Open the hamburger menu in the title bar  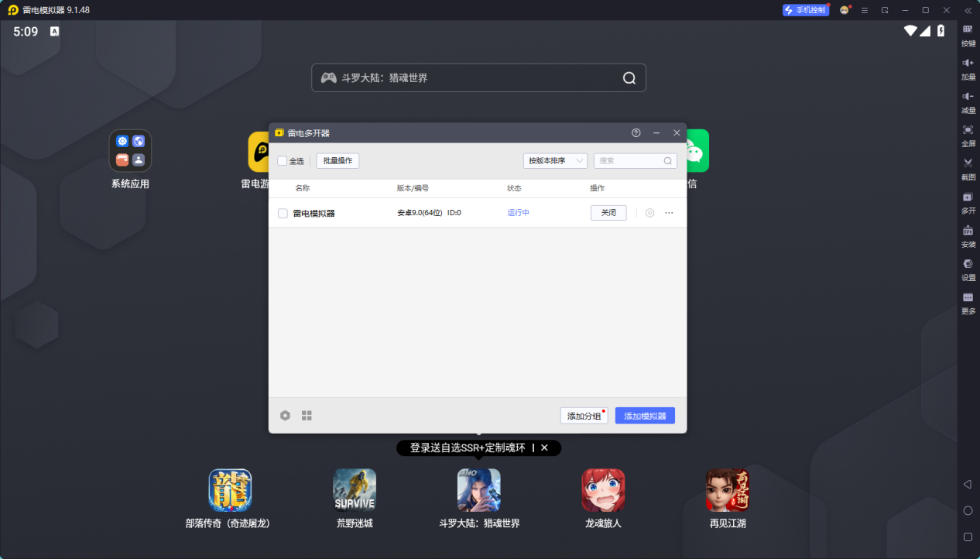865,10
